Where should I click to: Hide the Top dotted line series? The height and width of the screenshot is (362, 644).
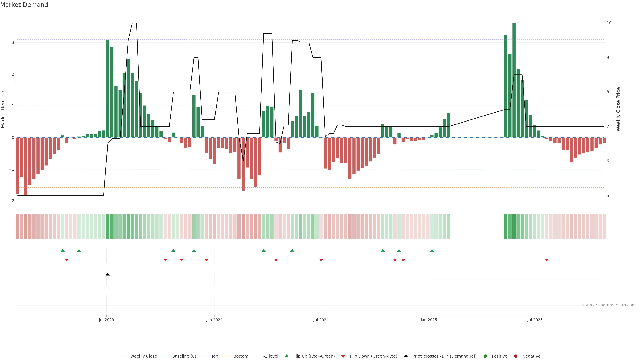coord(214,356)
